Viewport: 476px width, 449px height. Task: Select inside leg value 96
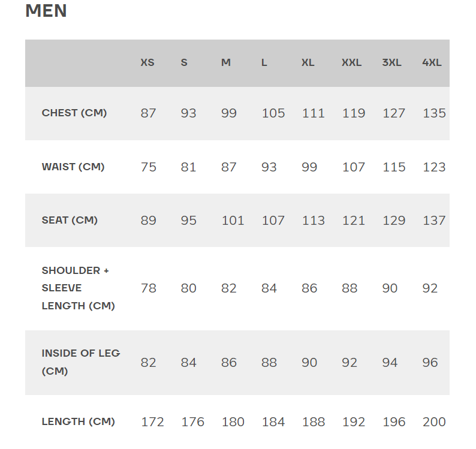(x=430, y=363)
